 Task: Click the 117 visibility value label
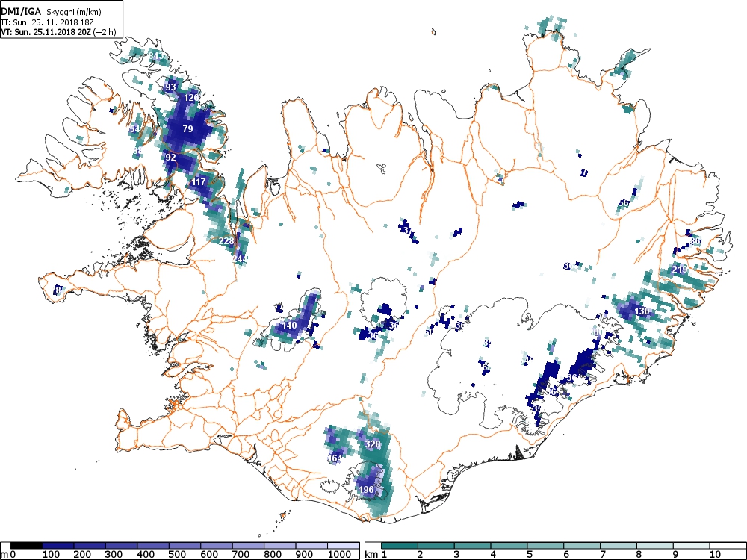pyautogui.click(x=198, y=182)
